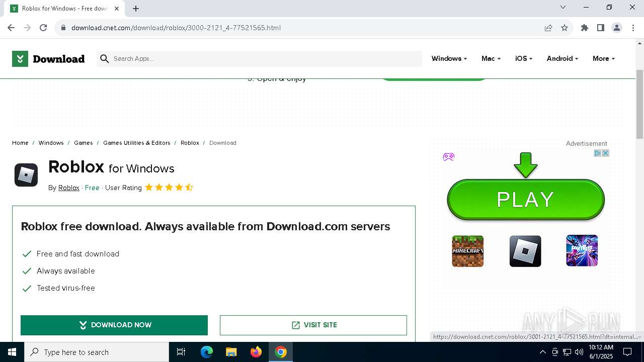Click the VISIT SITE button

coord(313,325)
